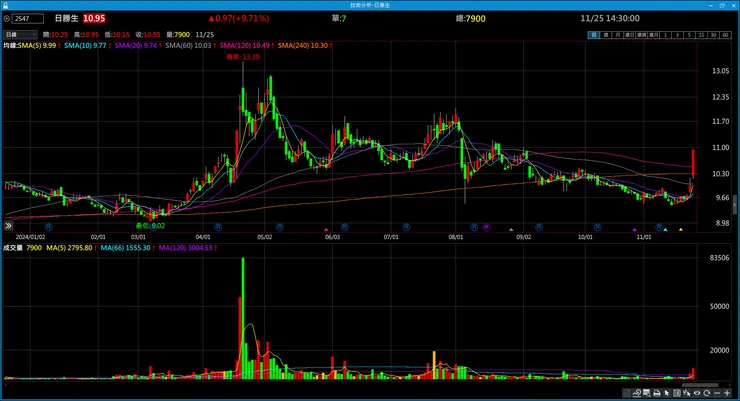
Task: Click the purple circle marker on the date axis
Action: click(486, 227)
